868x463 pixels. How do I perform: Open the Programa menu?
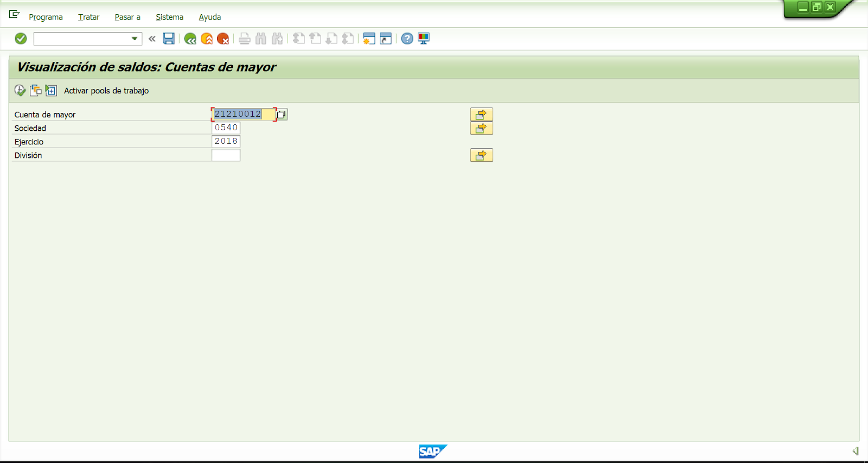point(46,17)
